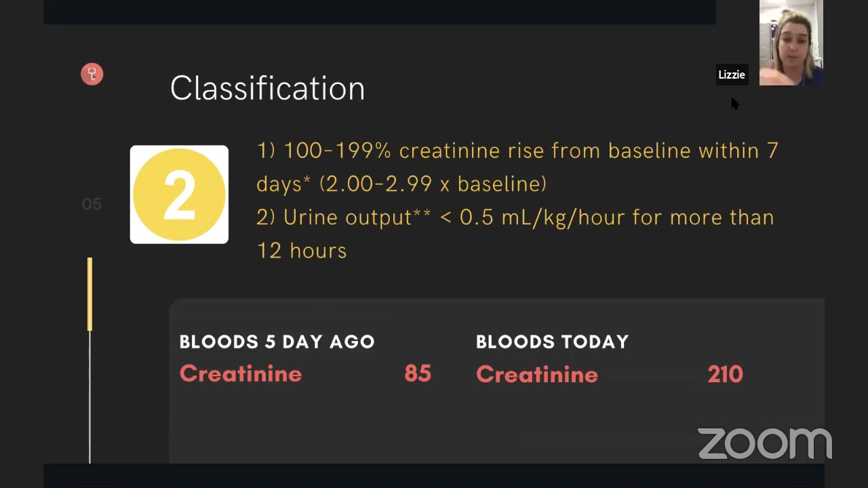This screenshot has width=868, height=488.
Task: Click the BLOODS TODAY heading
Action: pos(552,342)
